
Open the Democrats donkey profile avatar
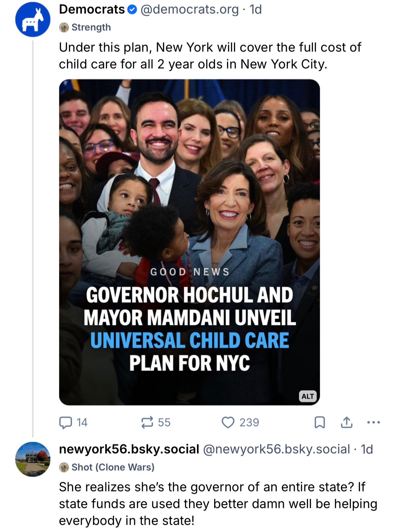coord(32,19)
